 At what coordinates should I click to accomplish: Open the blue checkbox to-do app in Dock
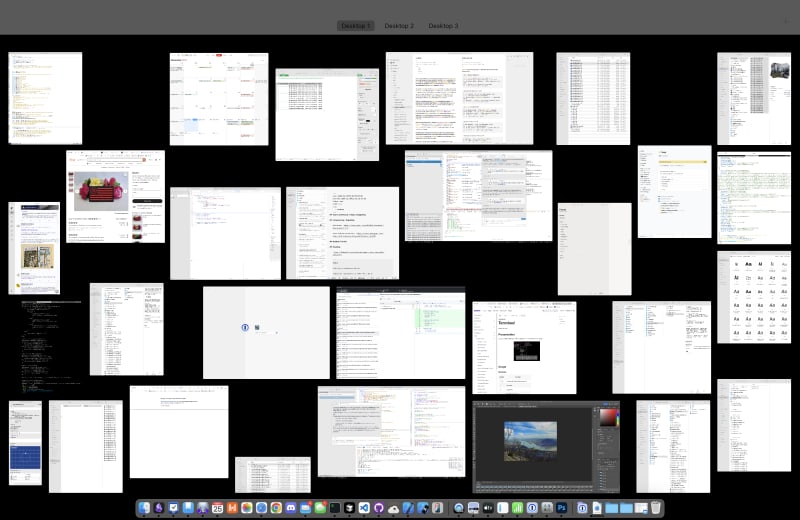click(173, 508)
